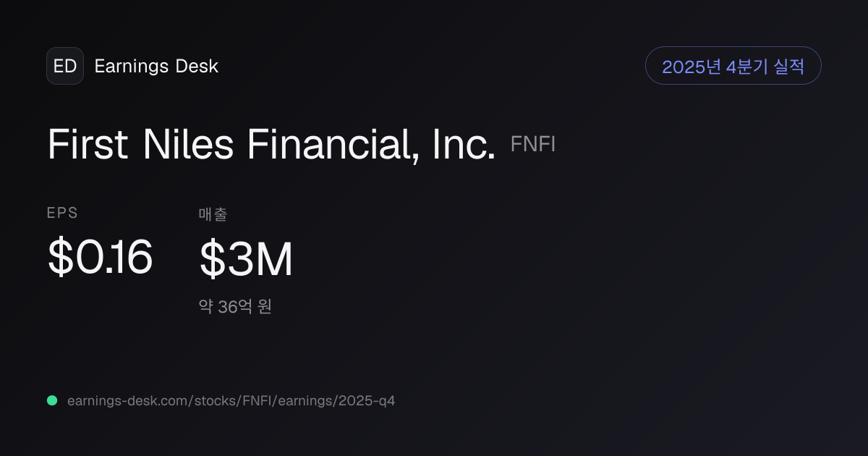
Task: Click the First Niles Financial, Inc. heading
Action: [272, 144]
